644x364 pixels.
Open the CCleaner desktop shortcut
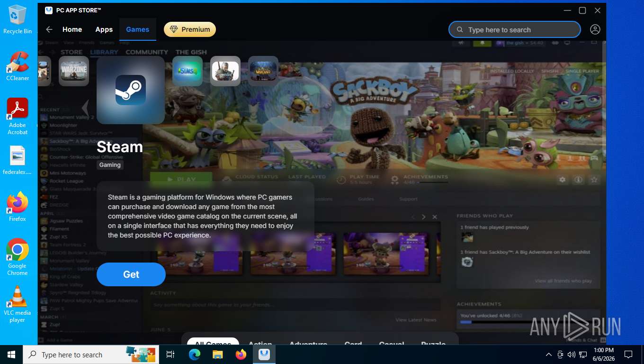tap(18, 66)
